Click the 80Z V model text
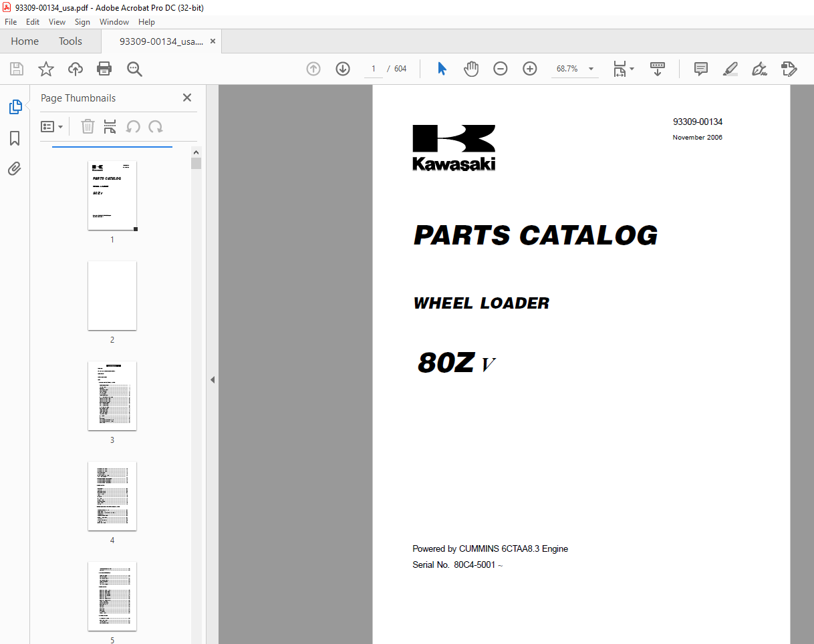The width and height of the screenshot is (814, 644). (456, 363)
